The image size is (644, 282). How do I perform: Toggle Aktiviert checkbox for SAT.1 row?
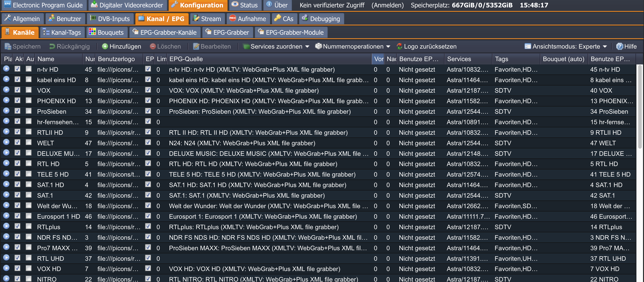click(x=17, y=195)
